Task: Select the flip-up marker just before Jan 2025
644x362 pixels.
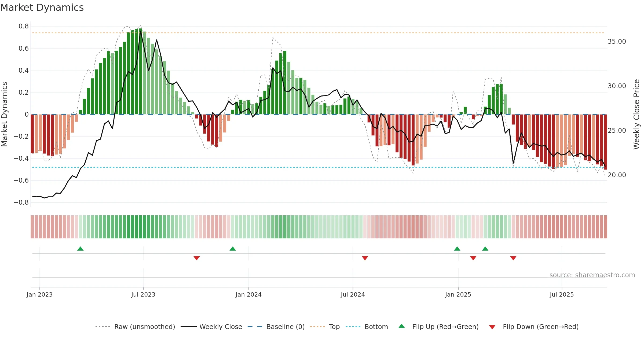Action: tap(457, 249)
